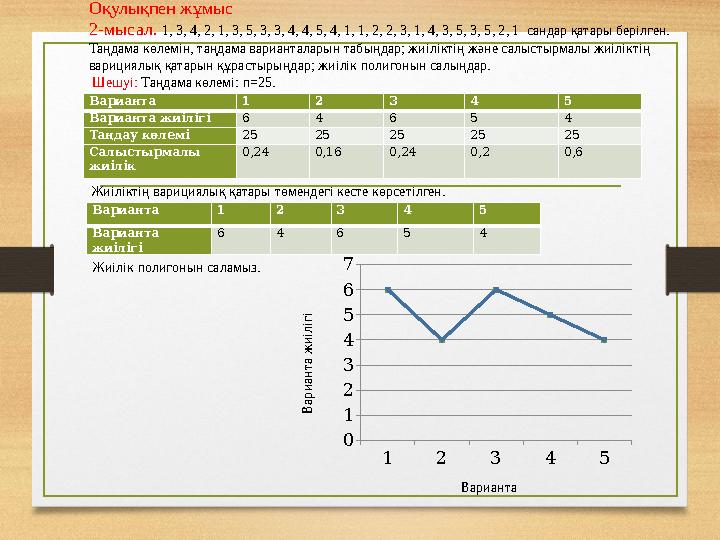
Task: Click the 25 cell under column 5
Action: (600, 135)
